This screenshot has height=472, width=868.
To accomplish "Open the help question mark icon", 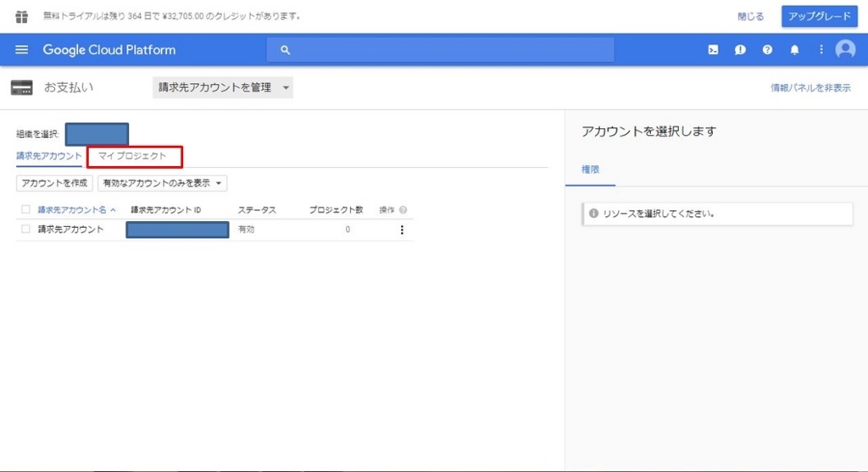I will click(x=767, y=50).
